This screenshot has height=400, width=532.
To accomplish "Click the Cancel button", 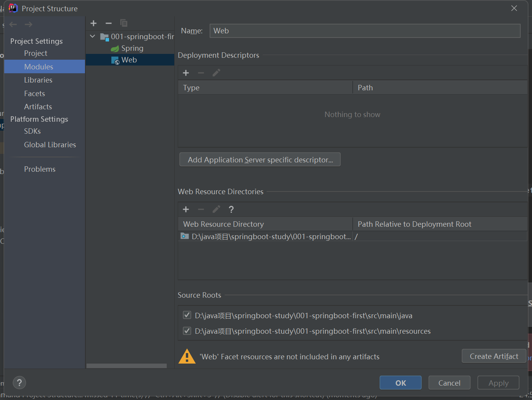I will 449,383.
